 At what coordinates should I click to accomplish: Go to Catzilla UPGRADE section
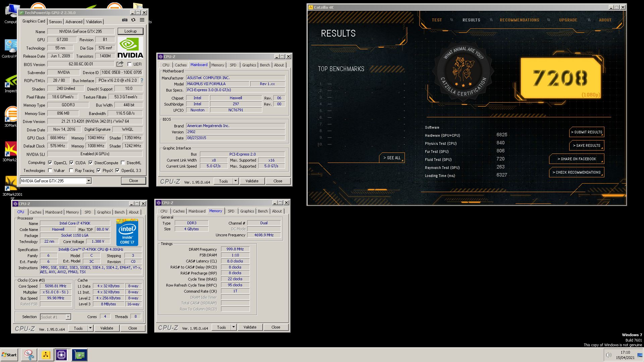[x=568, y=20]
